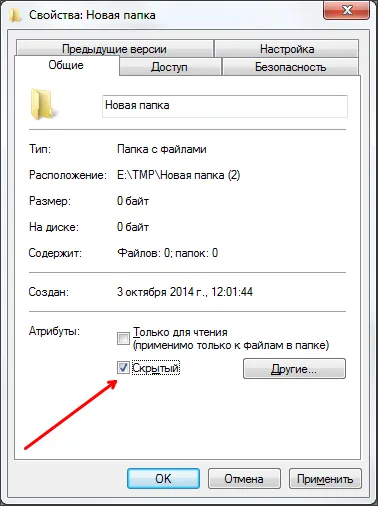
Task: Click the Атрибуты label
Action: pos(54,331)
